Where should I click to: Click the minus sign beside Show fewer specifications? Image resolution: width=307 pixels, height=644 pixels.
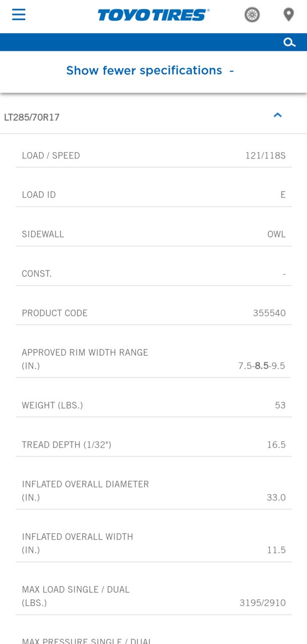[x=231, y=71]
